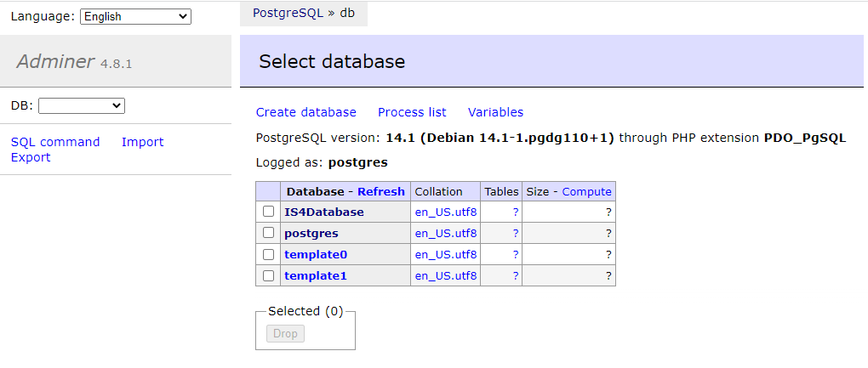Select the template0 checkbox

pos(268,254)
